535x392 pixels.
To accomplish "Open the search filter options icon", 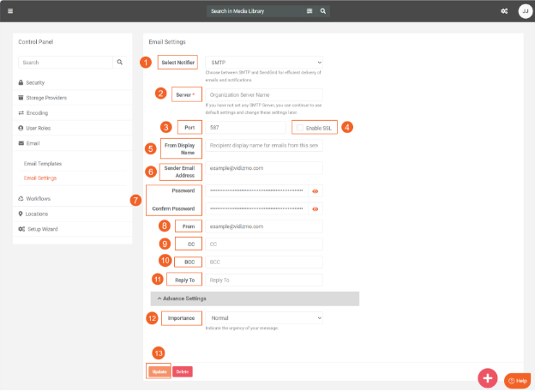I will [310, 11].
